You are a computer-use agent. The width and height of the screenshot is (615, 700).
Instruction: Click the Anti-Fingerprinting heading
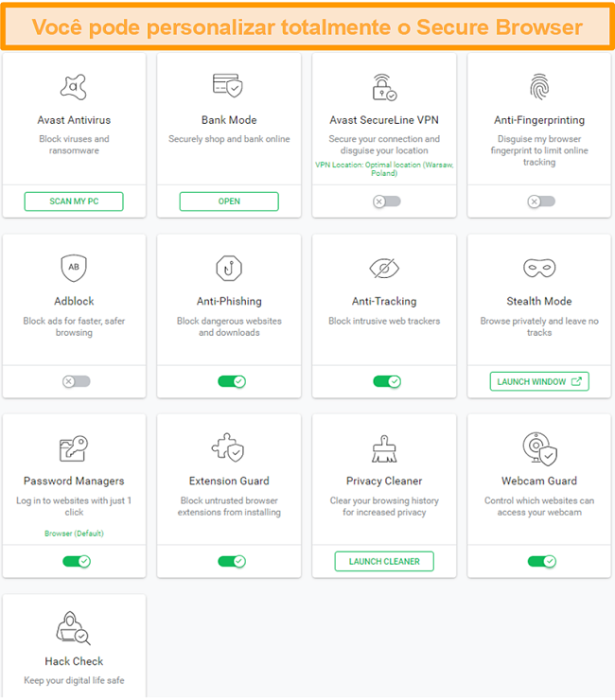coord(539,120)
